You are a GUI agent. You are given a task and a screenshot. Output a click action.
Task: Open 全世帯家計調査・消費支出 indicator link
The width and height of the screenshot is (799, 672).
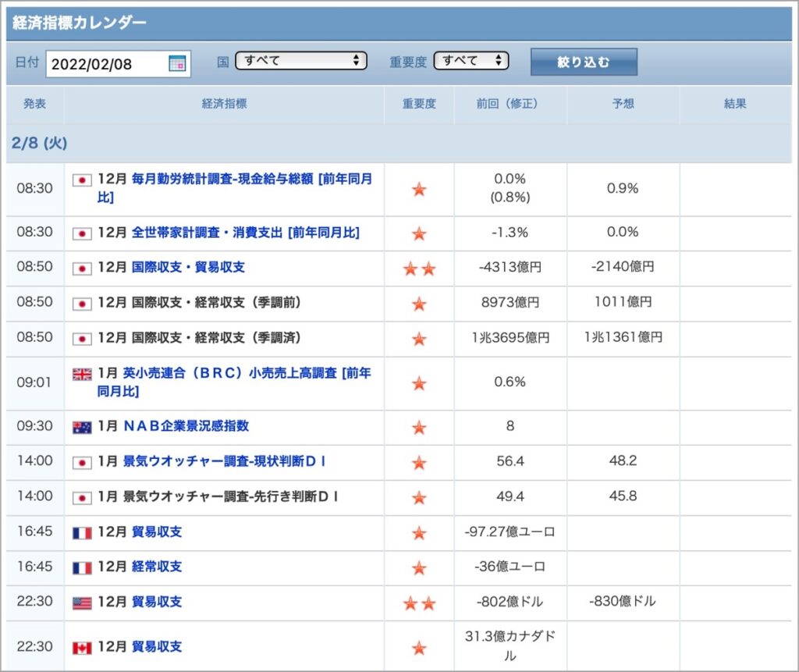[246, 233]
